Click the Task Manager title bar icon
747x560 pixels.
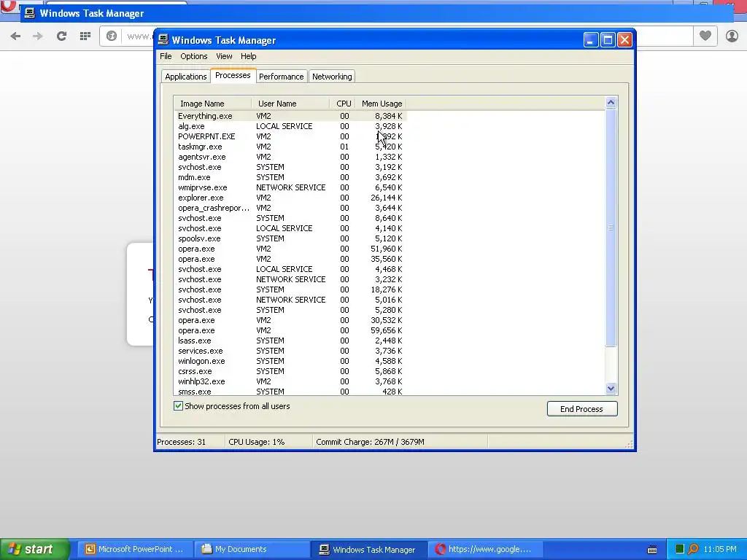(163, 39)
